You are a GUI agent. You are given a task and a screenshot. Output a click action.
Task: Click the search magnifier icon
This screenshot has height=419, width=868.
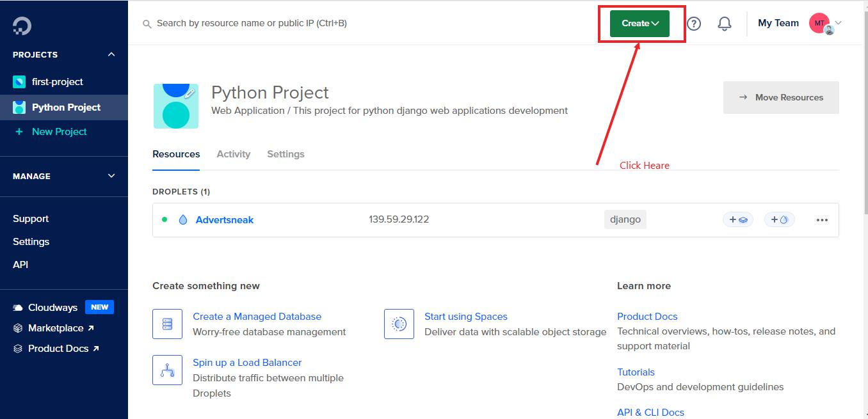coord(147,24)
